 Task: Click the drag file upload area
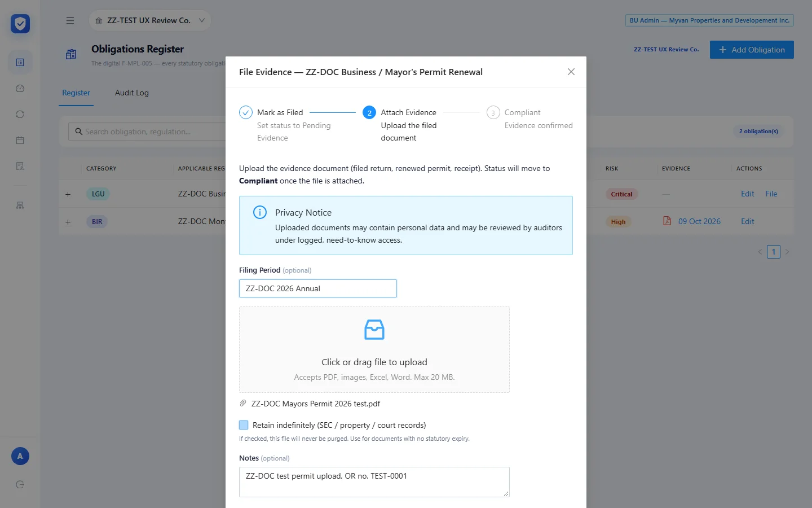pyautogui.click(x=374, y=349)
